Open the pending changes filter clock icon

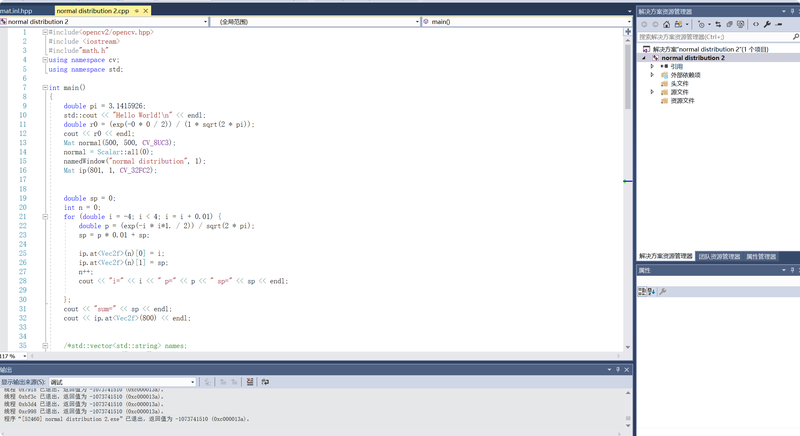pyautogui.click(x=702, y=24)
